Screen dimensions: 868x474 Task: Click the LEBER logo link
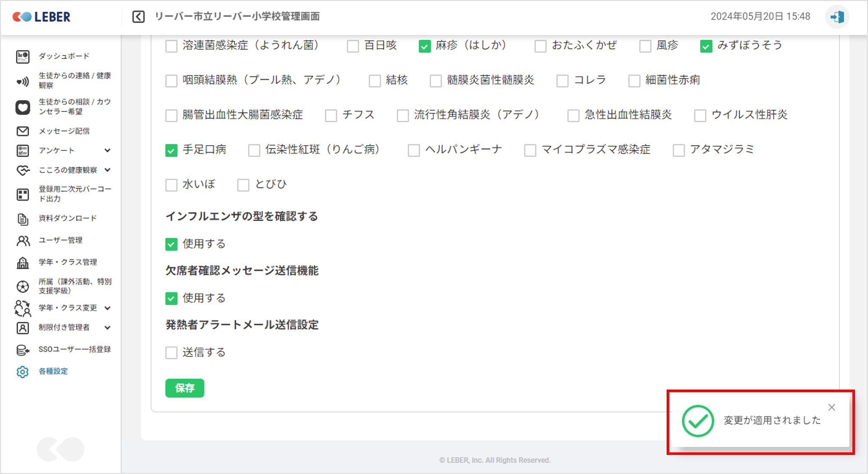click(42, 17)
